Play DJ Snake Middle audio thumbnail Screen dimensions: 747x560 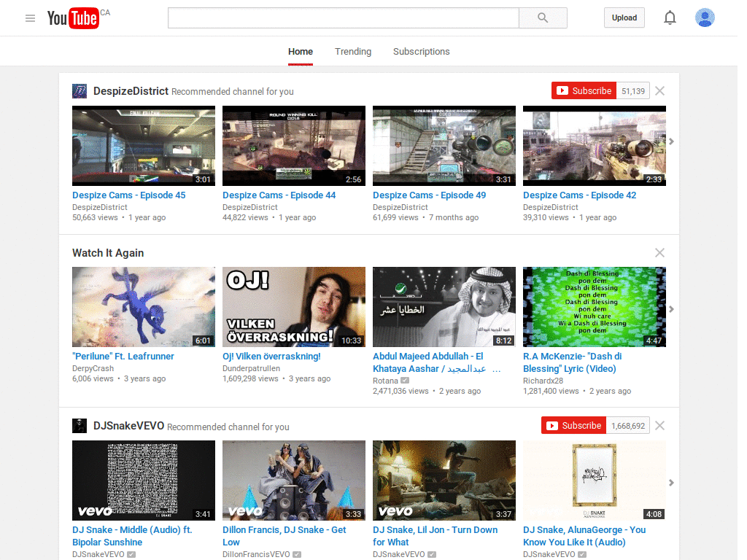pyautogui.click(x=144, y=481)
